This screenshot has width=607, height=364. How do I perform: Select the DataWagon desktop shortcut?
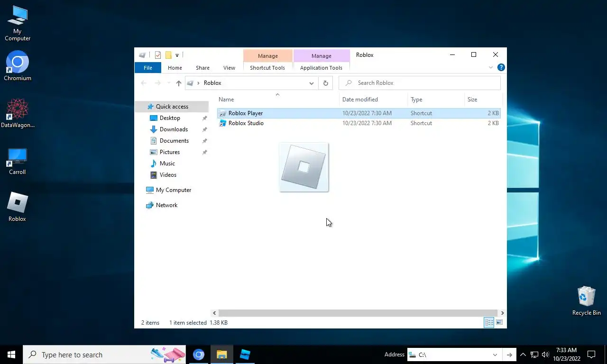18,113
